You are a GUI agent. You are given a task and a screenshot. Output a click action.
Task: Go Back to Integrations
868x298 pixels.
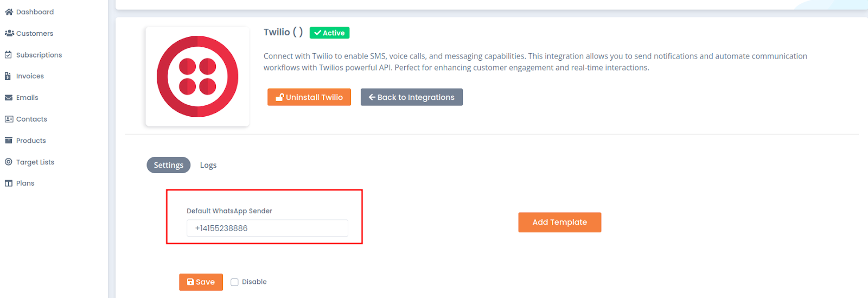(x=412, y=97)
